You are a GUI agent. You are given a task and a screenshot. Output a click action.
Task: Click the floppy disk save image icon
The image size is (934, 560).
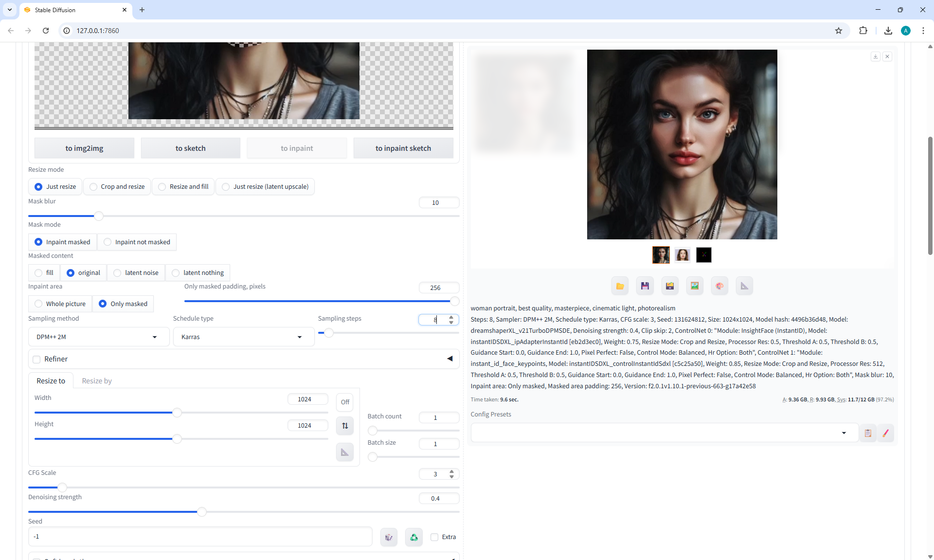pos(645,286)
